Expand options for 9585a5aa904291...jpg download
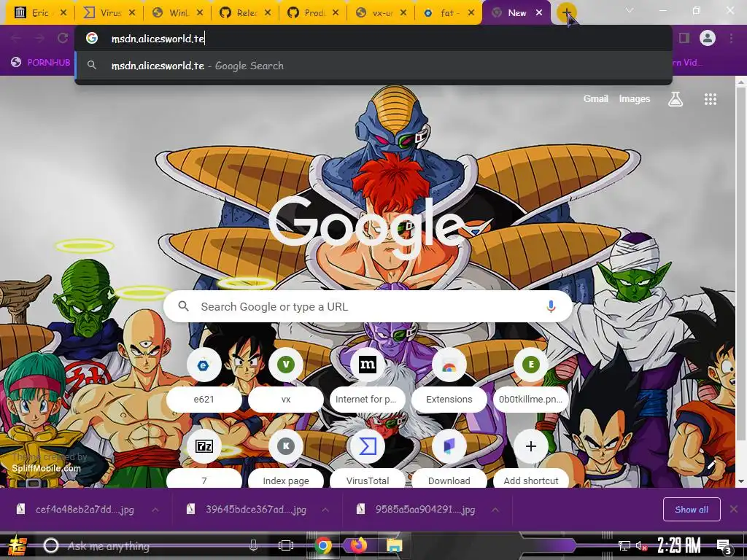 (495, 510)
